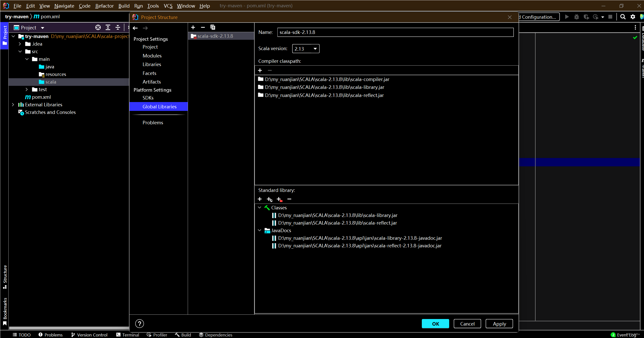Click the back navigation arrow in Project Structure
The width and height of the screenshot is (644, 338).
[135, 28]
